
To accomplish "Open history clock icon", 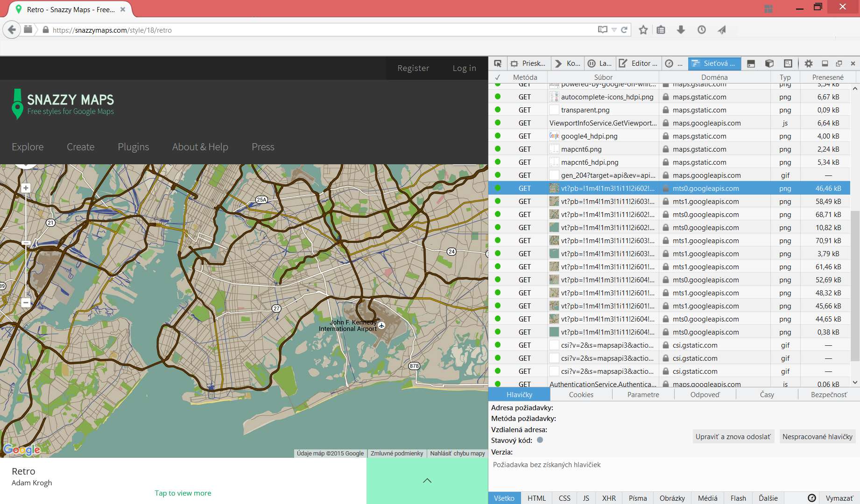I will (x=702, y=30).
